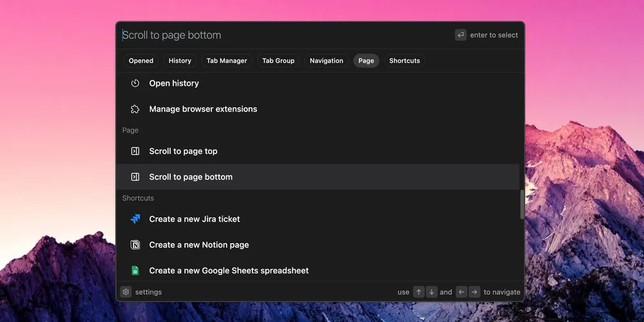This screenshot has height=322, width=644.
Task: Click the Google Sheets logo icon
Action: click(135, 270)
